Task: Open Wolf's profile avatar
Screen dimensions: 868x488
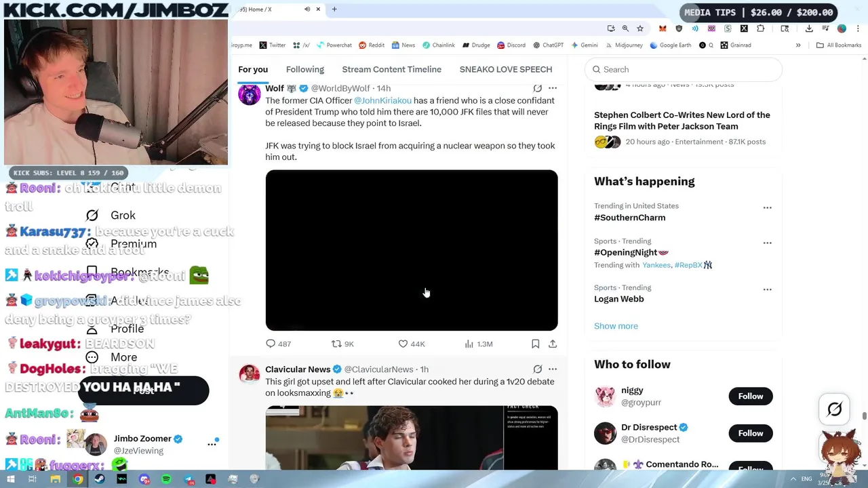Action: (249, 94)
